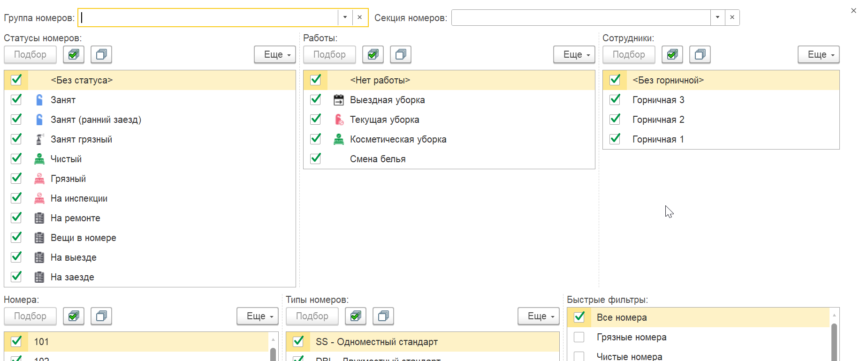Select the Горничная 1 row
This screenshot has width=868, height=361.
721,139
